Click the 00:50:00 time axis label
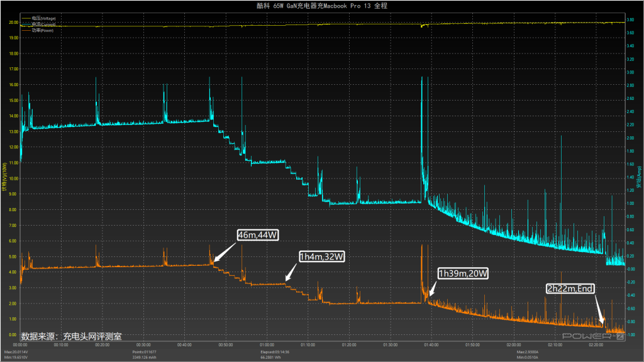 point(226,345)
